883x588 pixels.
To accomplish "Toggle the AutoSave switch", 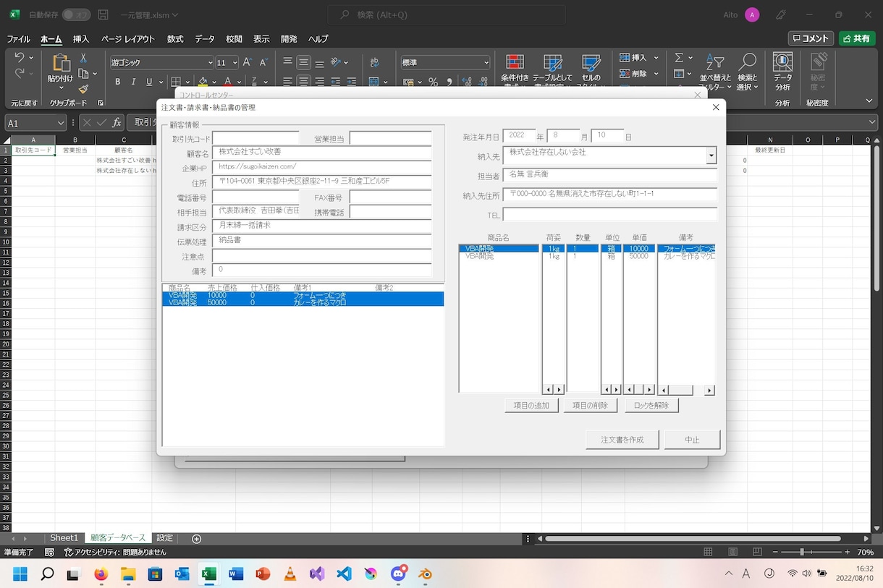I will point(76,14).
